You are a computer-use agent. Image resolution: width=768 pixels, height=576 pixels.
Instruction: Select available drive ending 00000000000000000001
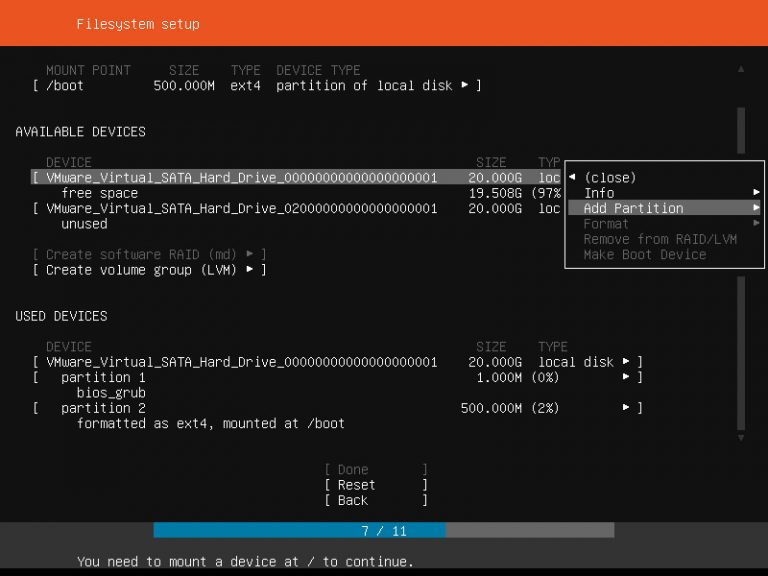pos(296,177)
